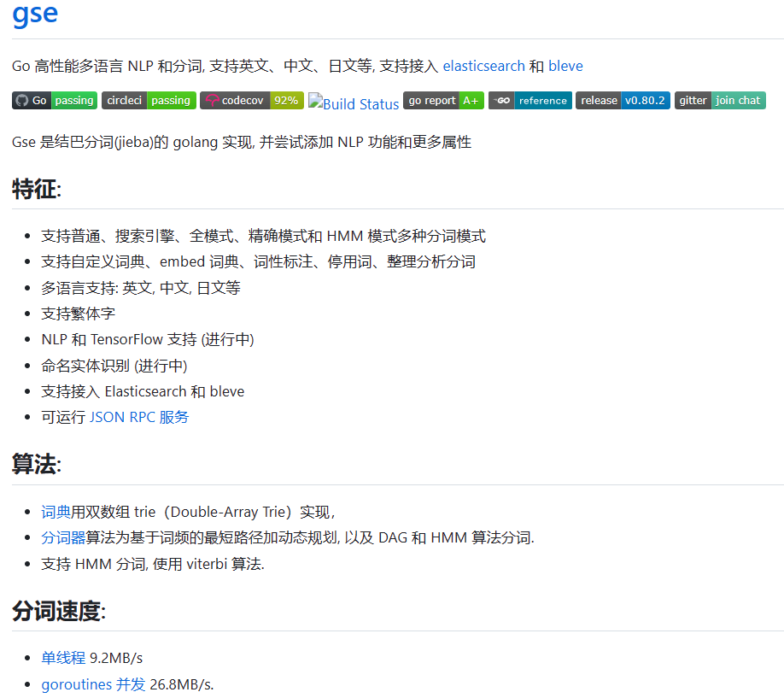
Task: Click the Gse 是结巴分词(jieba)的 golang 实现 paragraph
Action: (242, 142)
